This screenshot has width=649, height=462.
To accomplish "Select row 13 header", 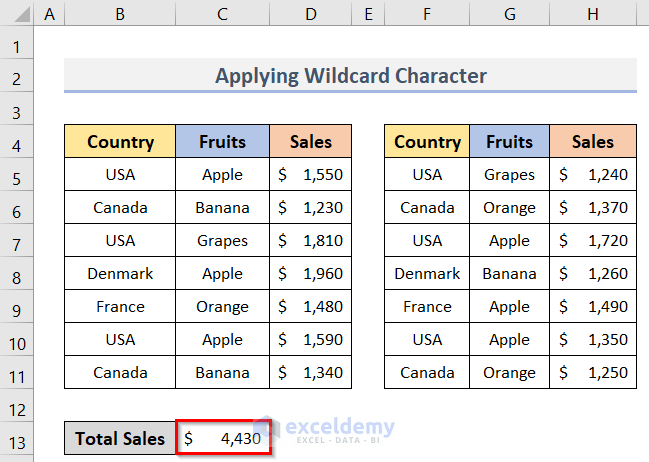I will [18, 438].
